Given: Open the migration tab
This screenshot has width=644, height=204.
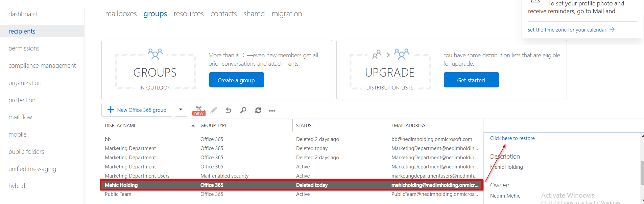Looking at the screenshot, I should tap(287, 14).
